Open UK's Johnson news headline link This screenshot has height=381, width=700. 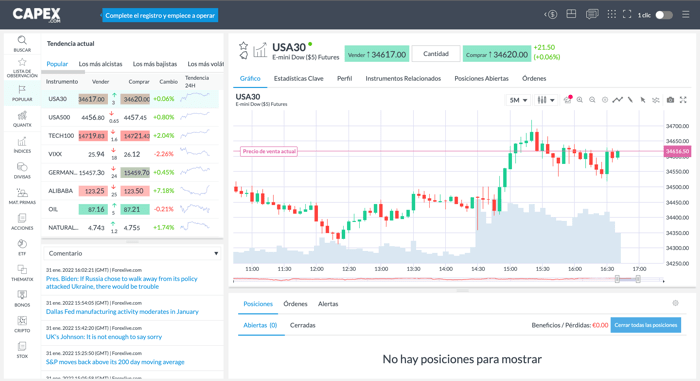click(x=104, y=337)
